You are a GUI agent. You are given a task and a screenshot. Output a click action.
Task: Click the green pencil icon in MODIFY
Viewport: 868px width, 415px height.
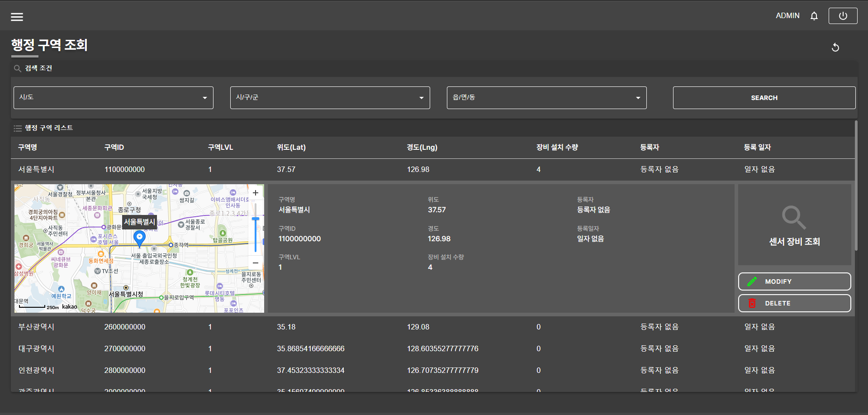[x=752, y=281]
